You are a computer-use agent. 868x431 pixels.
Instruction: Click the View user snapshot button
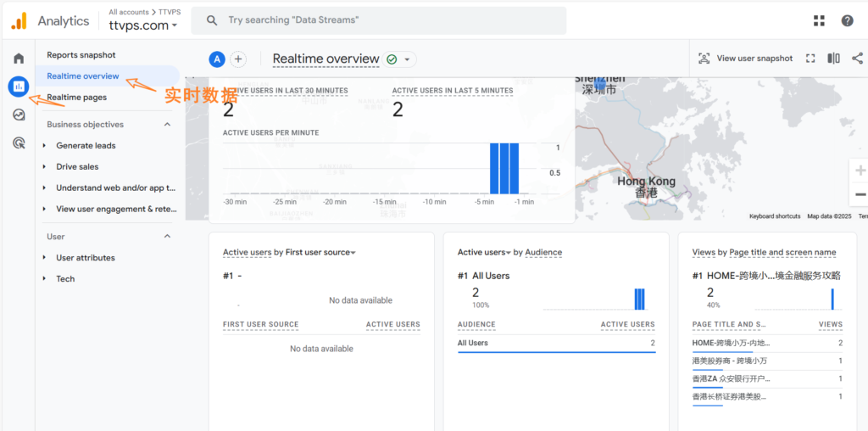pos(744,59)
